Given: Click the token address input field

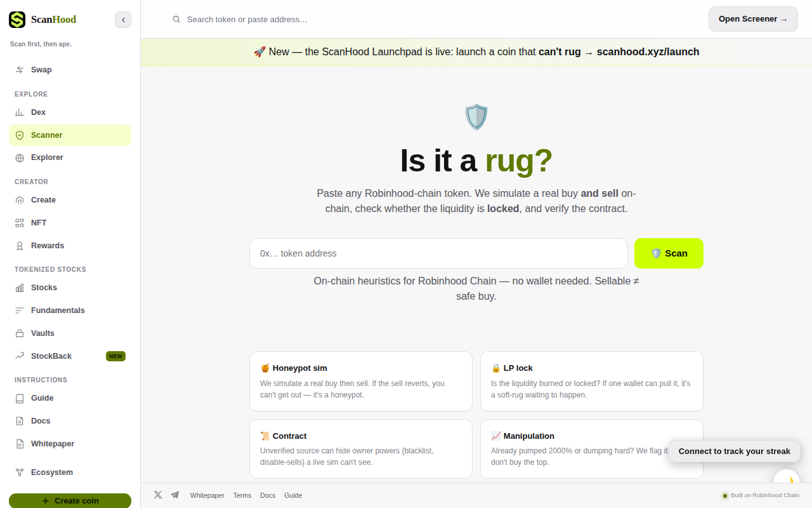Looking at the screenshot, I should 438,253.
